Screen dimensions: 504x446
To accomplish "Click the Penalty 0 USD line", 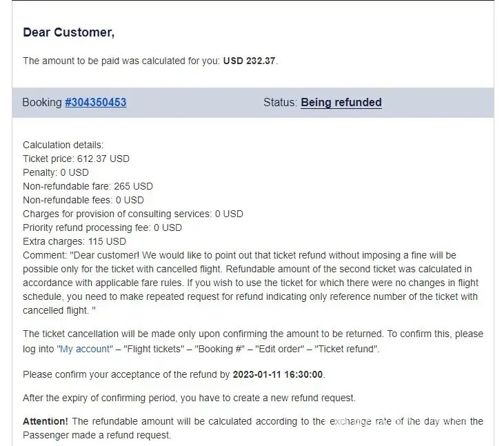I will (56, 172).
